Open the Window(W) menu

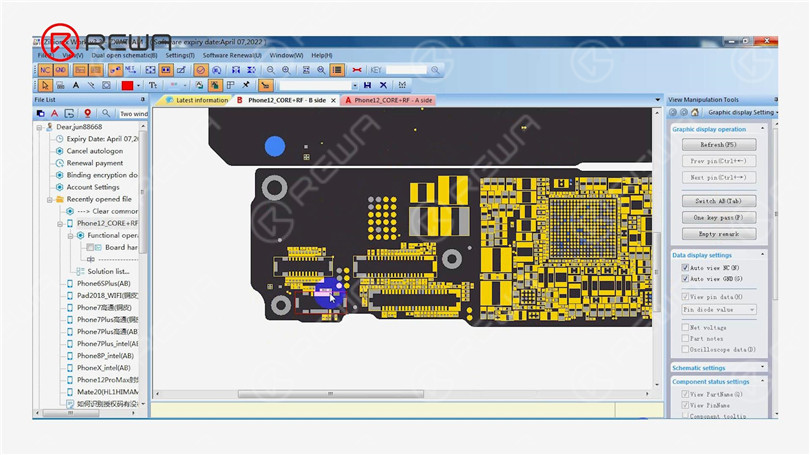pyautogui.click(x=286, y=55)
